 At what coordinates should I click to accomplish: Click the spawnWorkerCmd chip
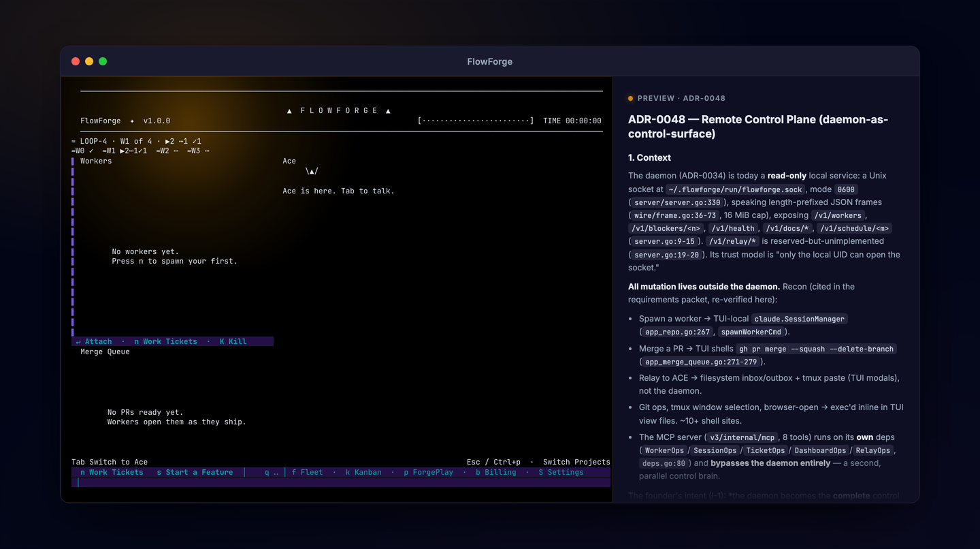(x=751, y=332)
